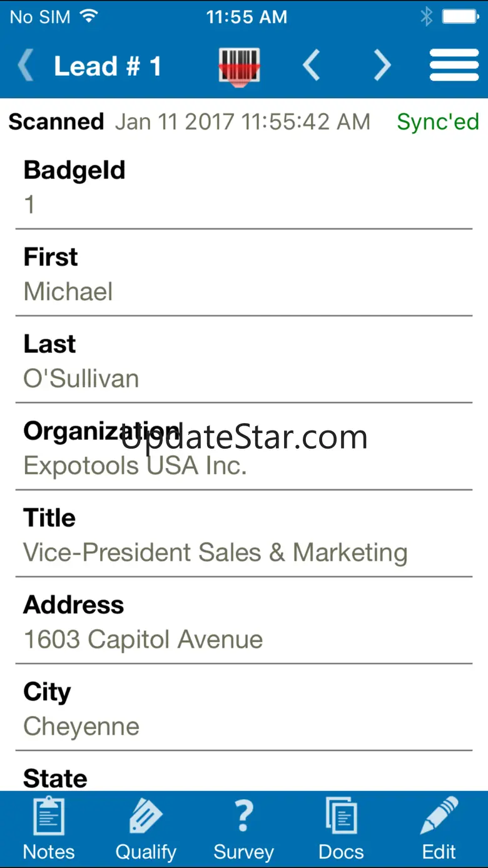The height and width of the screenshot is (868, 488).
Task: Tap the Title Vice-President Sales & Marketing field
Action: tap(215, 553)
